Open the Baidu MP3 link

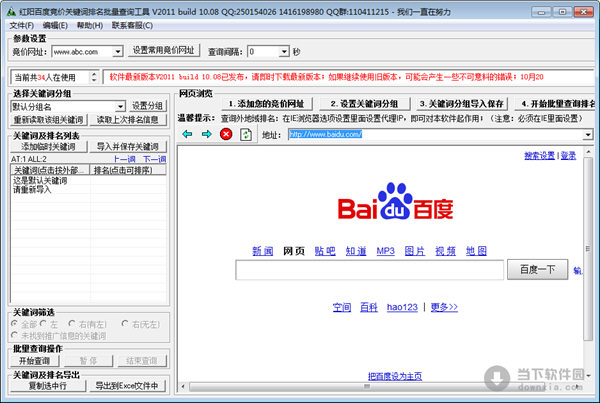(x=385, y=251)
